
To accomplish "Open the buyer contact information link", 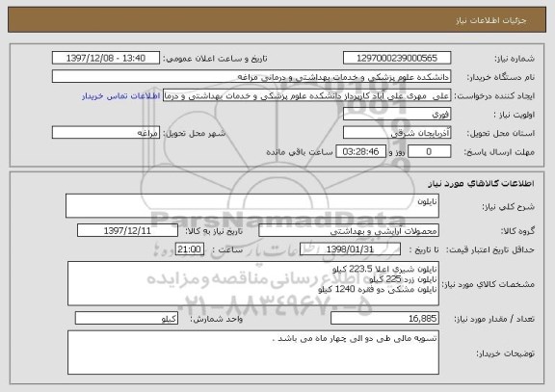I will [x=121, y=96].
